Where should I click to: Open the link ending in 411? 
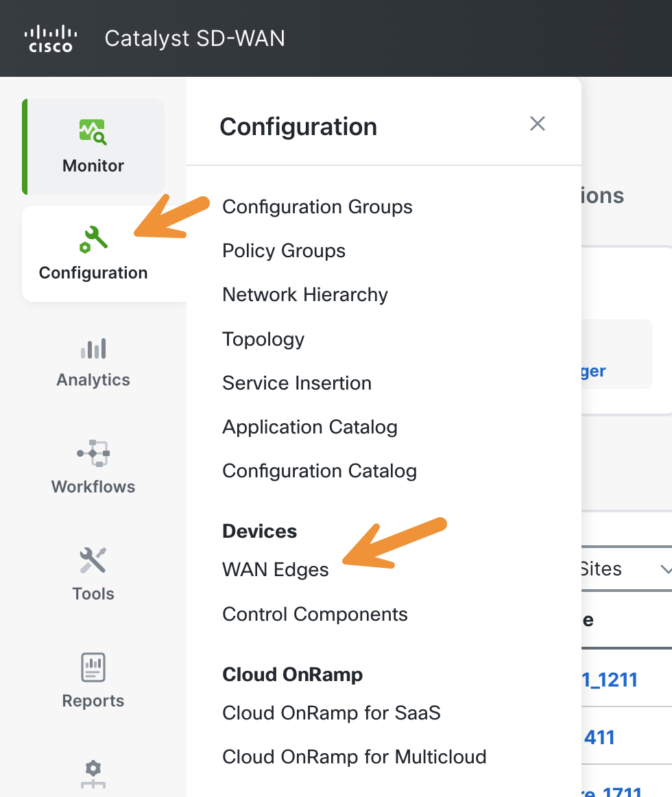599,737
